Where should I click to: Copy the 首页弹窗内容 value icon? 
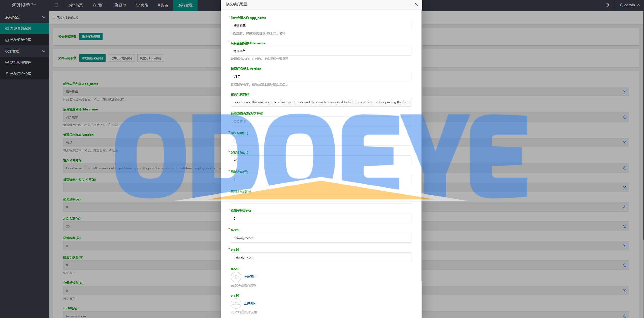coord(625,187)
